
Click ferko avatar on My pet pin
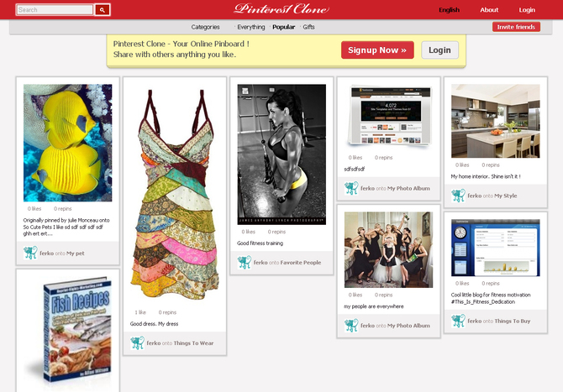[x=30, y=253]
